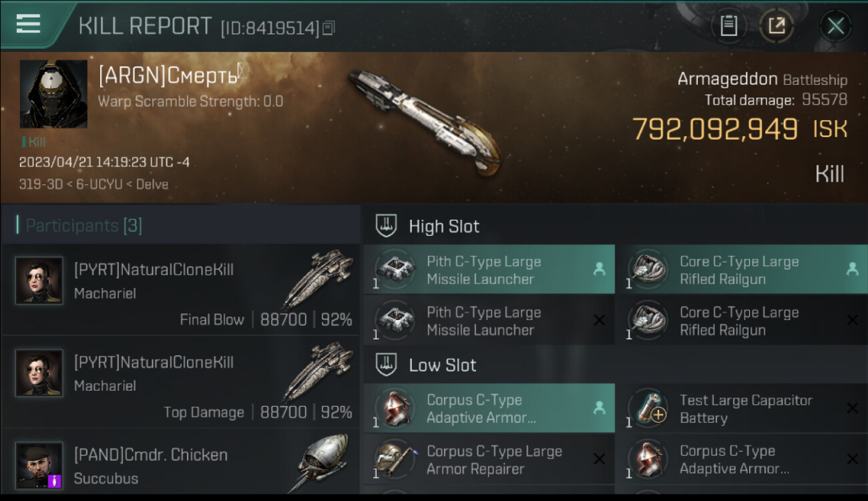The width and height of the screenshot is (868, 501).
Task: Inspect the Armageddon ship image
Action: coord(423,123)
